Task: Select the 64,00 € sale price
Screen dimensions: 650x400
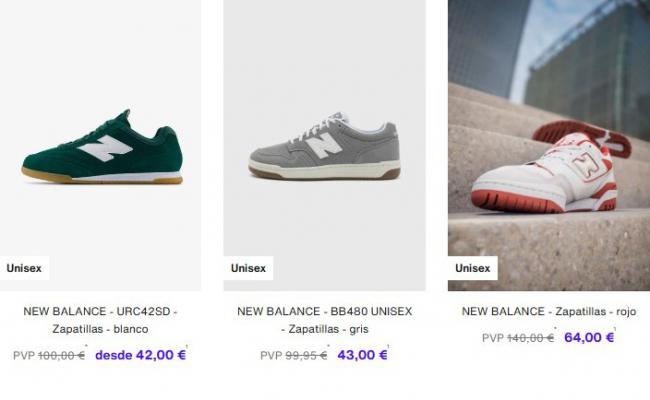Action: click(x=589, y=337)
